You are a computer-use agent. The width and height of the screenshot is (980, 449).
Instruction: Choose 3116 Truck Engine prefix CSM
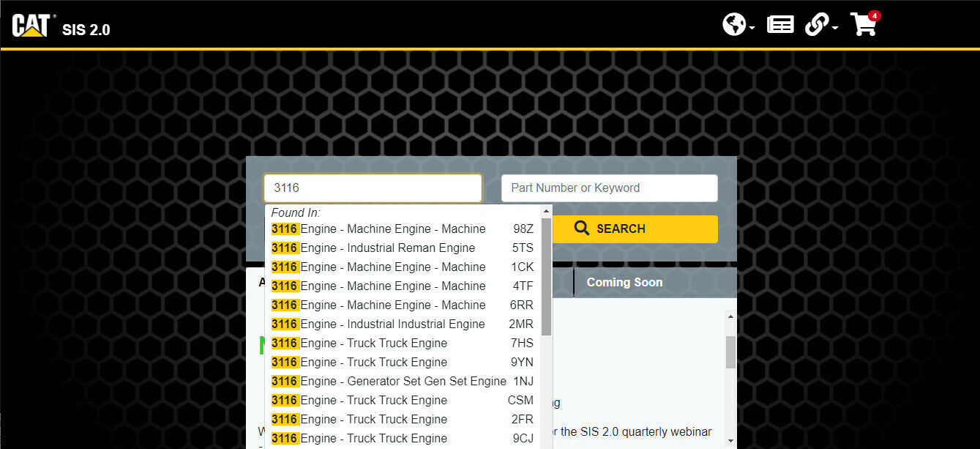click(402, 401)
